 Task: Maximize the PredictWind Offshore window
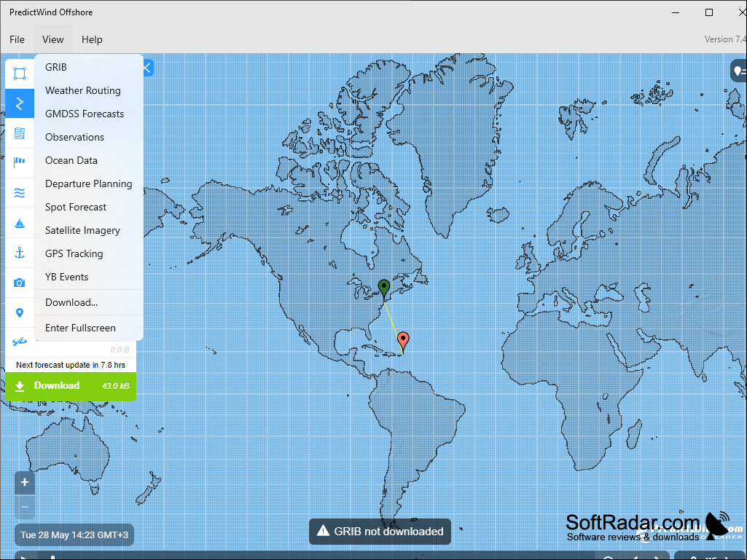coord(709,12)
